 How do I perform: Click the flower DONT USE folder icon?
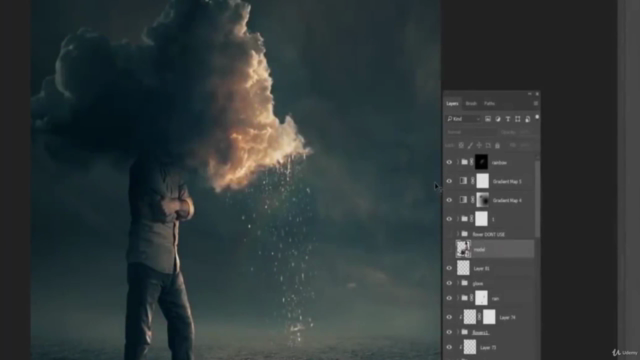[x=464, y=234]
